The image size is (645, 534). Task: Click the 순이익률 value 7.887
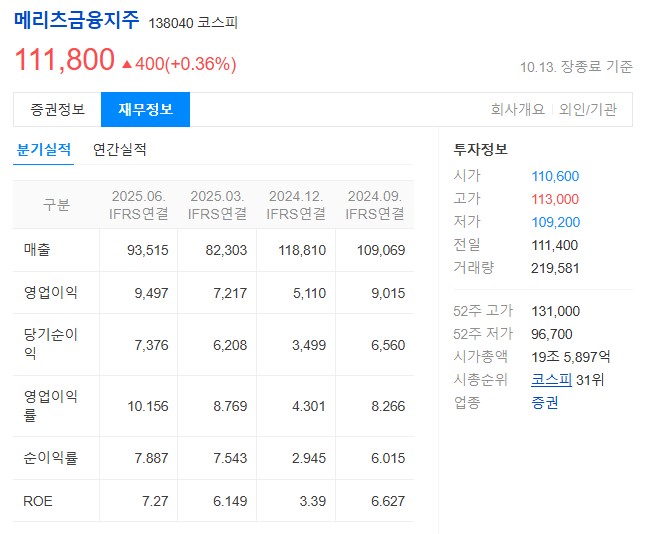[151, 458]
